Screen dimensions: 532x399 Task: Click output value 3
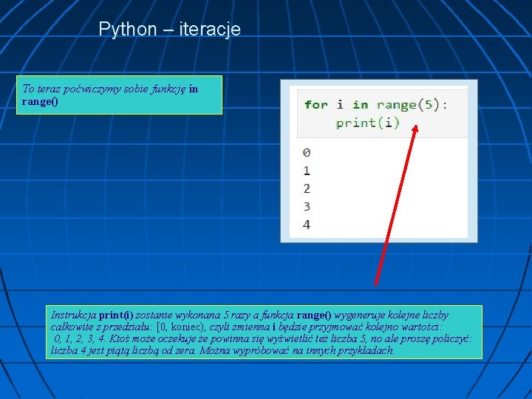coord(307,207)
